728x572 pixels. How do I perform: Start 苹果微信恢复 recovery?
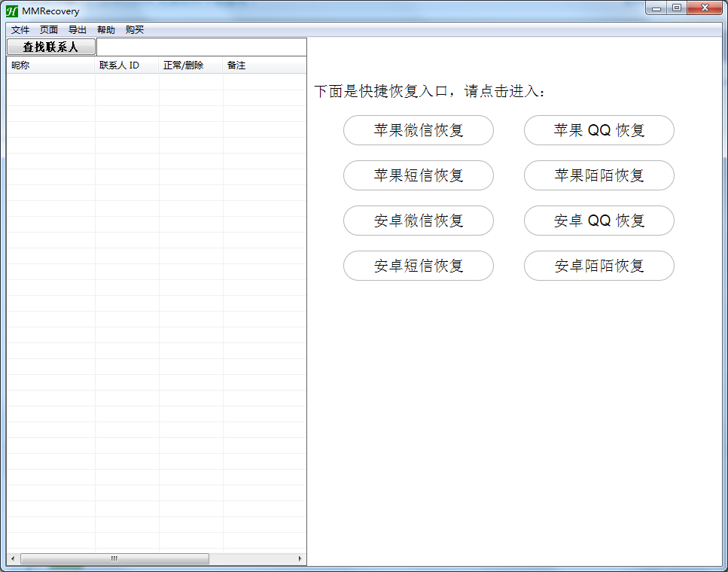tap(419, 130)
